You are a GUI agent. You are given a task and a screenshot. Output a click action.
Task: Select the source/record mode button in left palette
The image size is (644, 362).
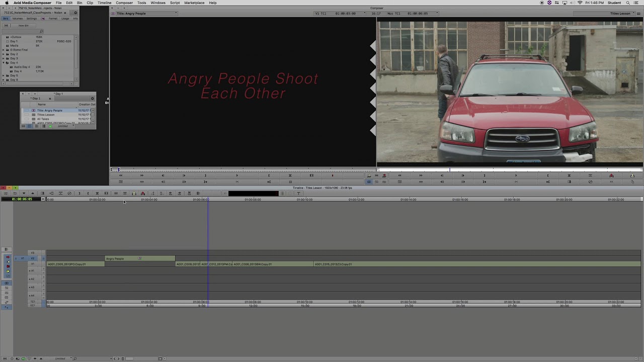click(7, 283)
